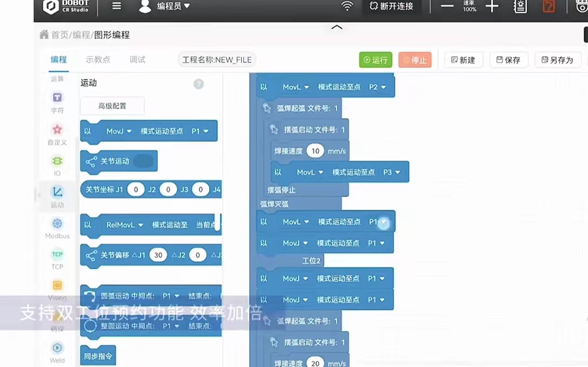Screen dimensions: 588x367
Task: Switch to the 示教点 tab
Action: [x=98, y=60]
